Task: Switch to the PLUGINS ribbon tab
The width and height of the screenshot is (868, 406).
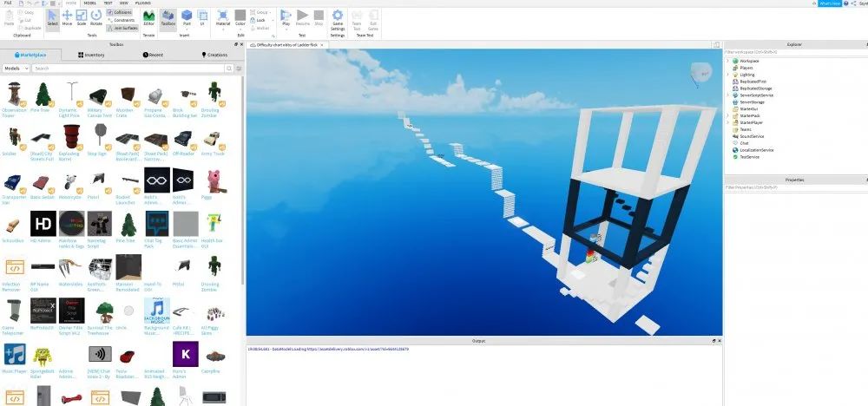Action: tap(143, 3)
